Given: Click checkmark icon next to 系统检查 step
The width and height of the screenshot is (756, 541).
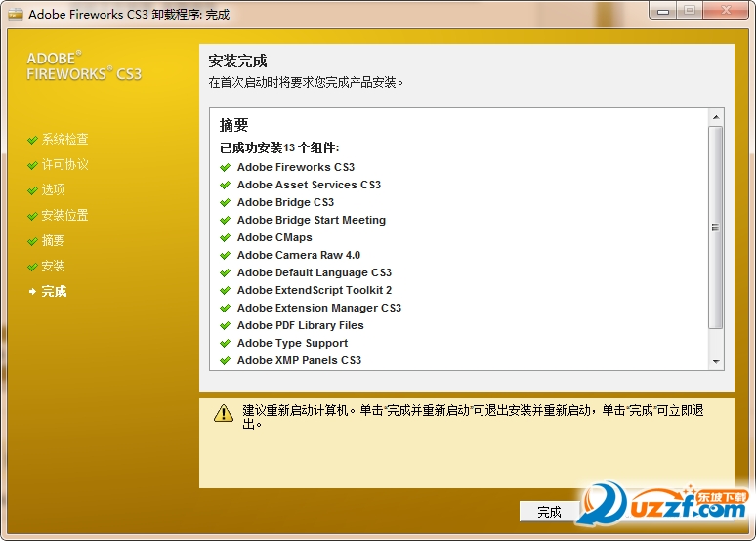Looking at the screenshot, I should (32, 140).
